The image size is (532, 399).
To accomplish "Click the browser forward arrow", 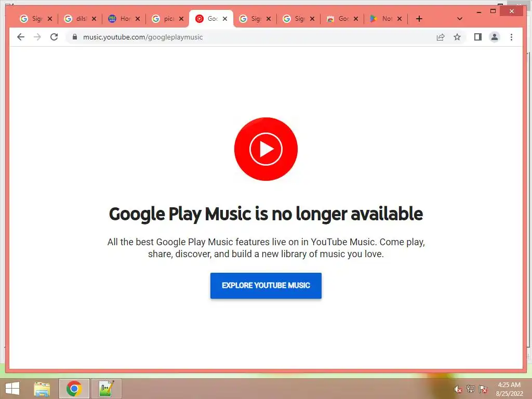I will coord(37,37).
